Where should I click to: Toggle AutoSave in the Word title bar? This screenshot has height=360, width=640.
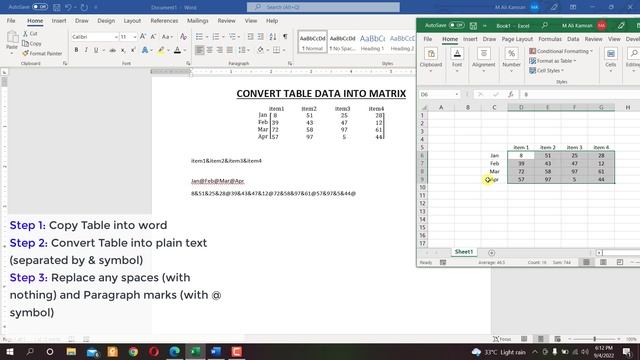coord(40,7)
